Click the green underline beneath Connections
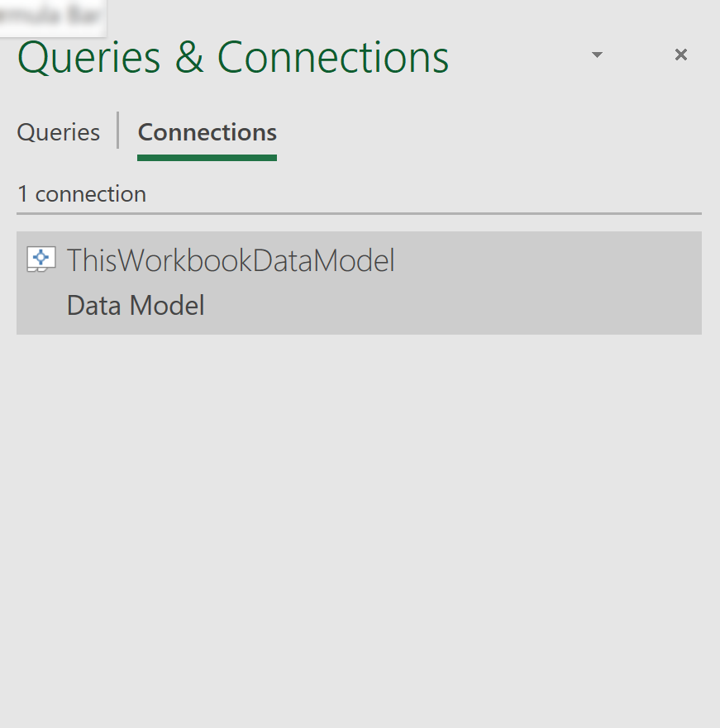This screenshot has width=720, height=728. point(207,158)
